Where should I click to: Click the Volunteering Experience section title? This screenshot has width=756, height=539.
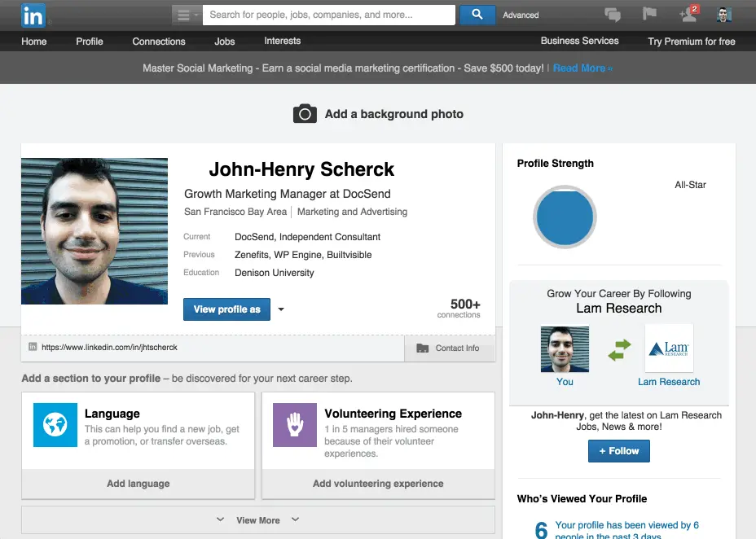click(x=393, y=414)
